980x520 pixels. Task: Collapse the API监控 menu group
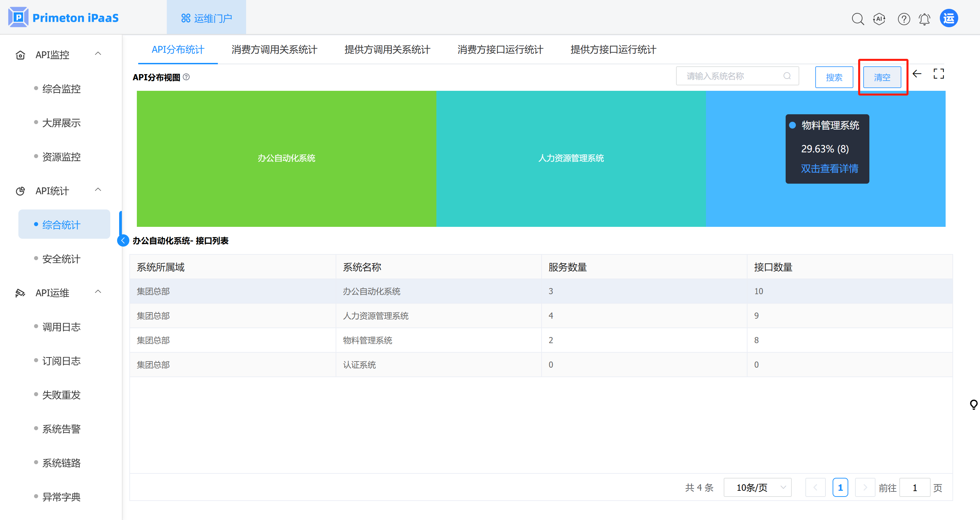click(x=98, y=54)
